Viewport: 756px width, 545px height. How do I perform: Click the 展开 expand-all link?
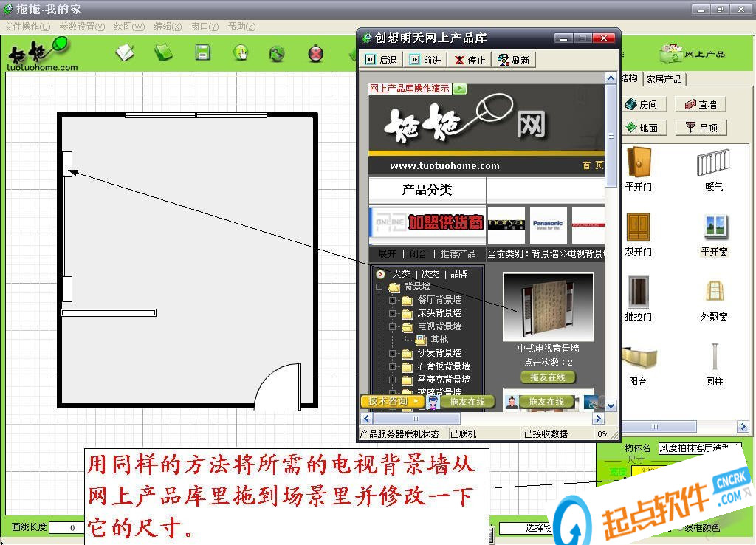[x=387, y=254]
